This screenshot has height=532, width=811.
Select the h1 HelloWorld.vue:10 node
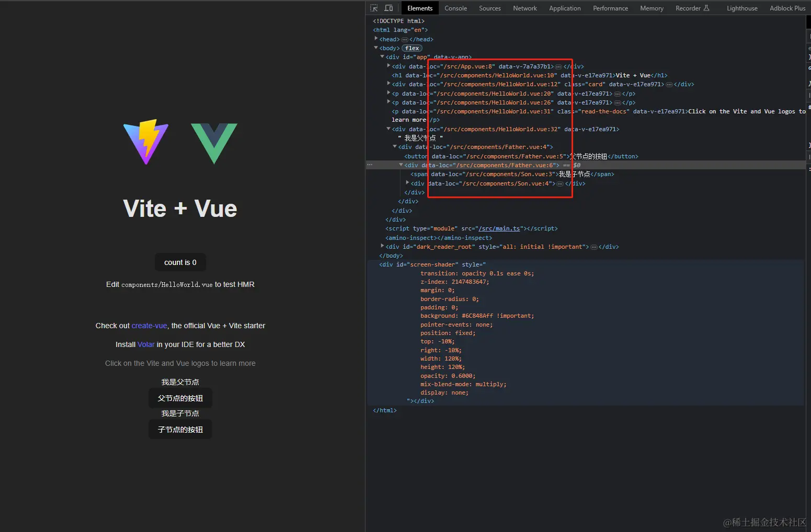(x=529, y=75)
